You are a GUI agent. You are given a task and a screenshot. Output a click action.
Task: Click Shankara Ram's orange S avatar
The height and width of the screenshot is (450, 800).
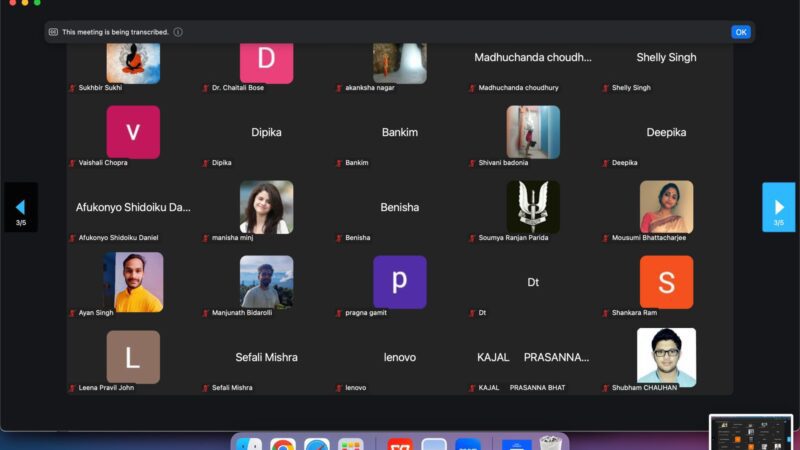click(666, 282)
